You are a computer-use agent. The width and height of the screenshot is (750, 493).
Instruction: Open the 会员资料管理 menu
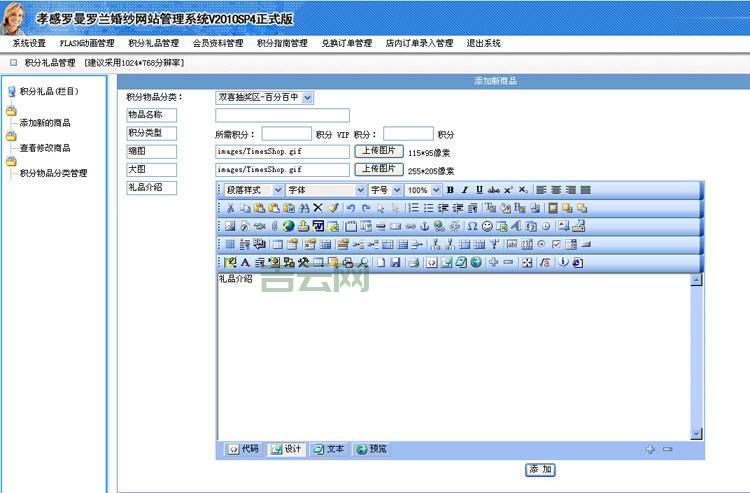pyautogui.click(x=217, y=43)
